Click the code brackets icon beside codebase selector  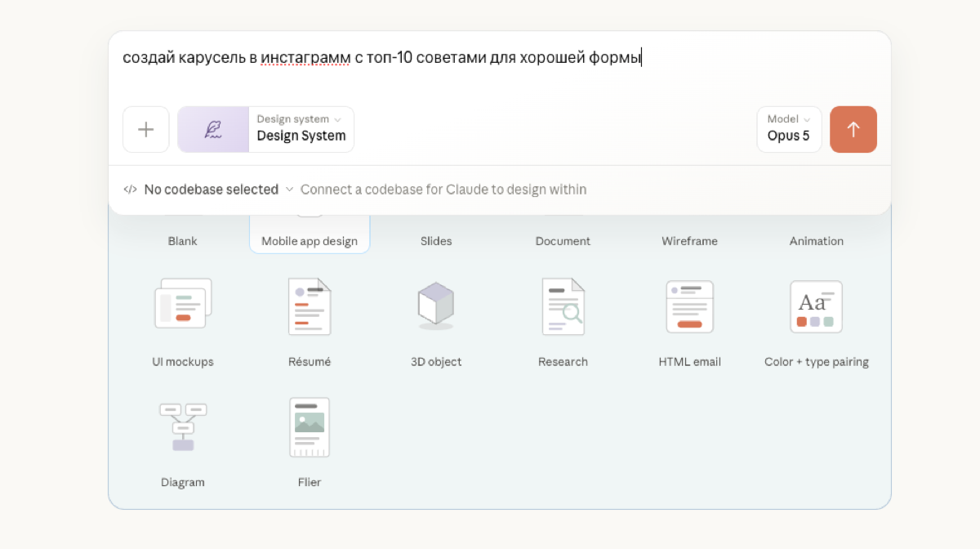[x=130, y=190]
